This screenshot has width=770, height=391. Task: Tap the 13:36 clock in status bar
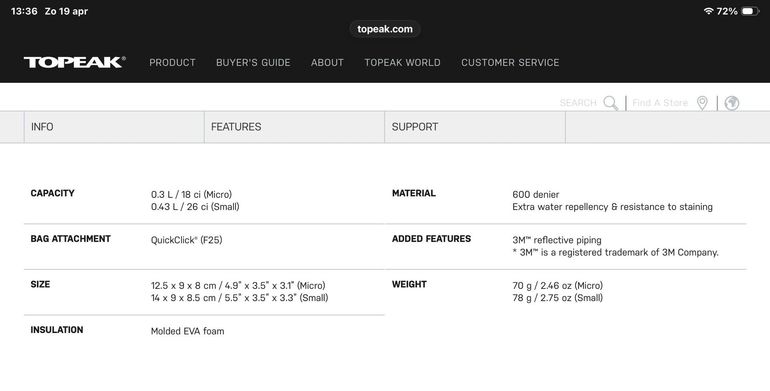[x=24, y=11]
